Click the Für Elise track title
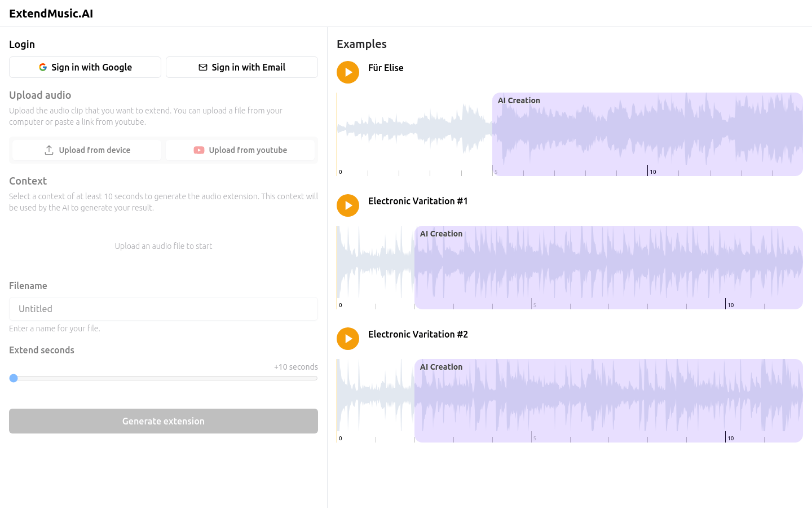Viewport: 812px width, 508px height. (x=386, y=68)
